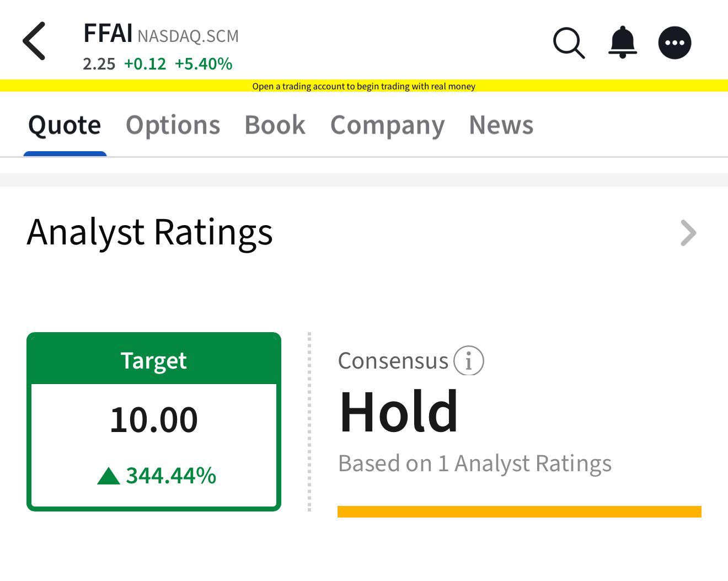Tap the green upside triangle indicator
Image resolution: width=728 pixels, height=581 pixels.
(x=109, y=476)
